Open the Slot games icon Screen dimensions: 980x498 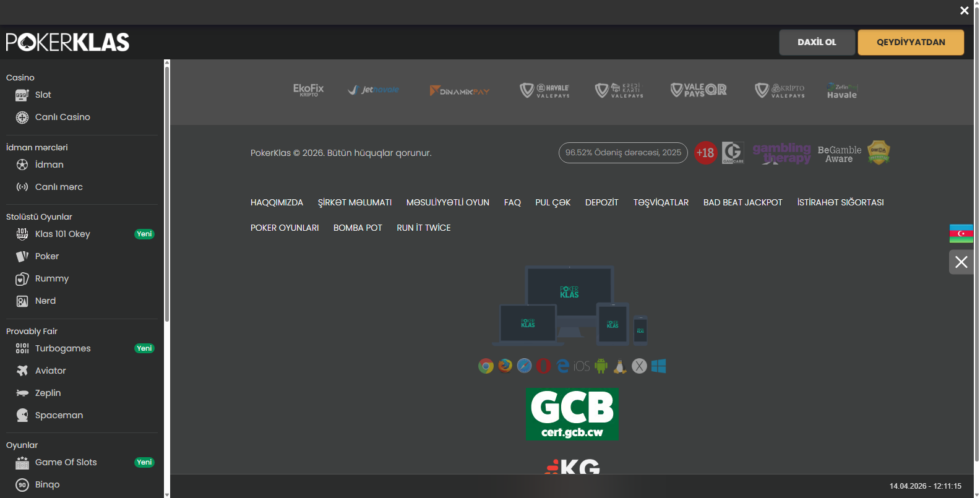click(x=22, y=95)
